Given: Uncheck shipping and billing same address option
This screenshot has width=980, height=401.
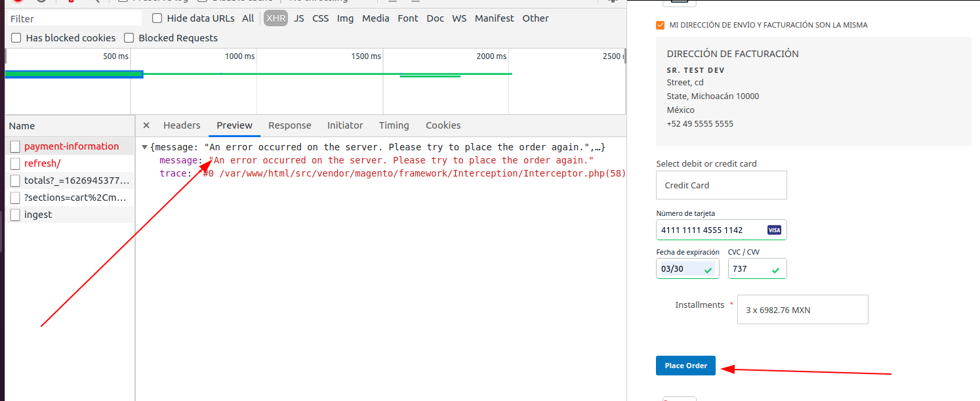Looking at the screenshot, I should pos(659,25).
